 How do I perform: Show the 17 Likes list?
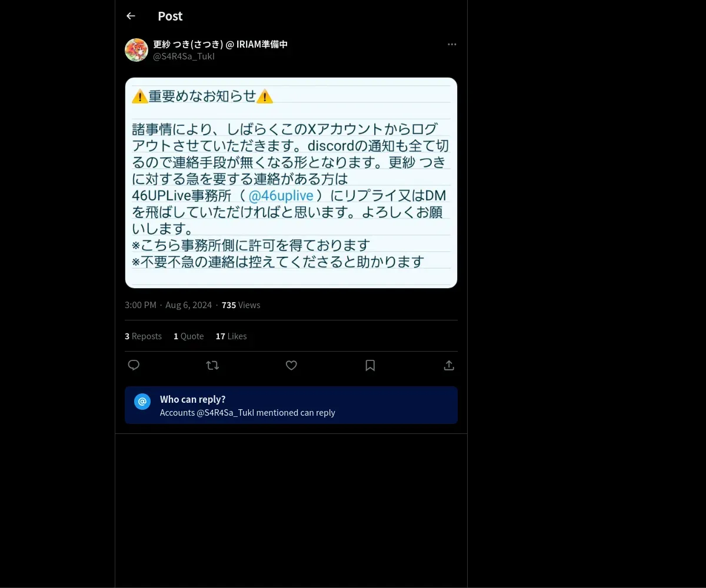point(231,336)
